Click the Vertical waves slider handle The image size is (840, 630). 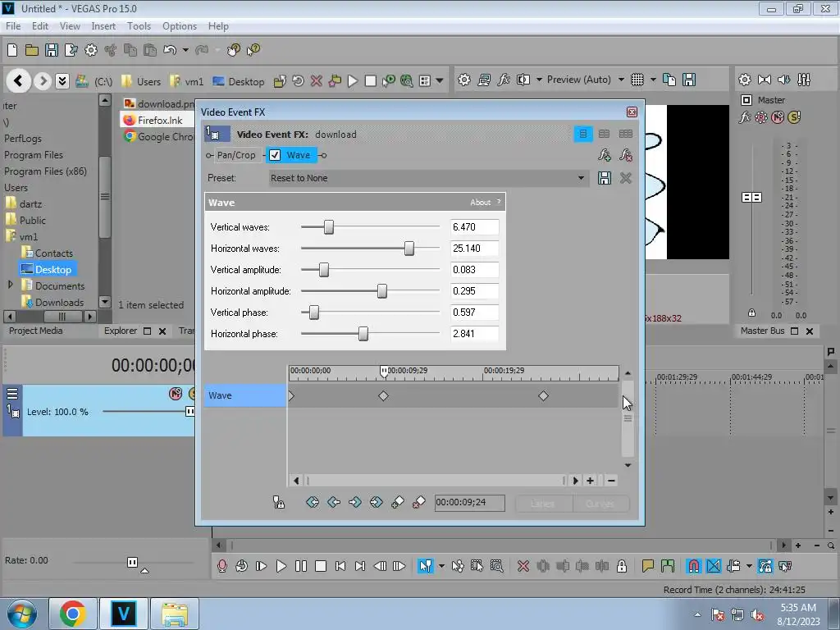tap(329, 227)
